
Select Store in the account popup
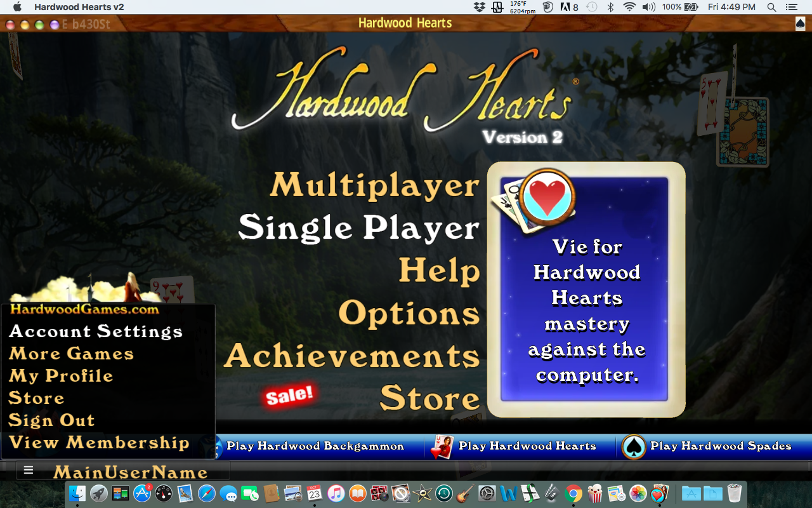[x=36, y=398]
